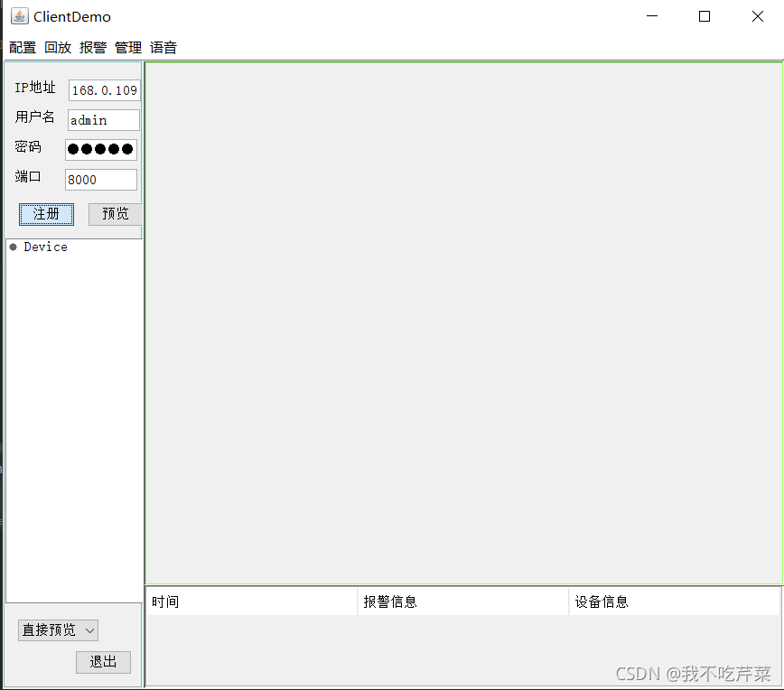Click the 设备信息 column header
The height and width of the screenshot is (690, 784).
click(675, 601)
